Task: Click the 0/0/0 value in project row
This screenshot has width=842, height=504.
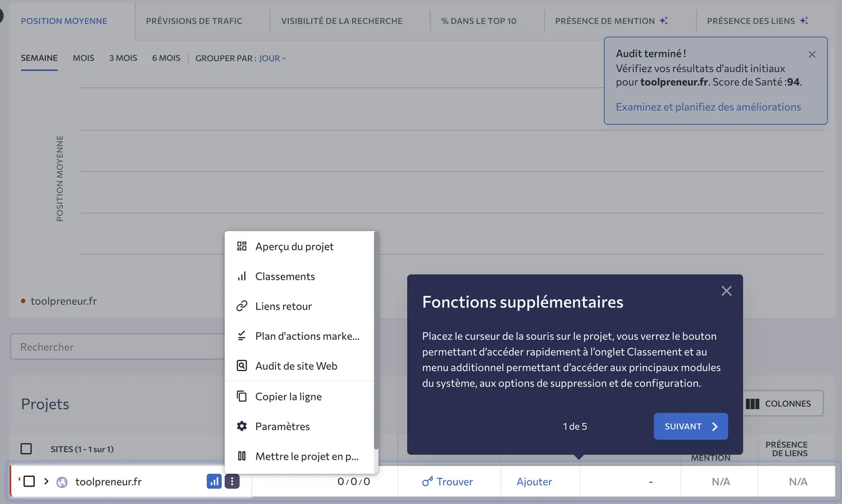Action: (x=354, y=482)
